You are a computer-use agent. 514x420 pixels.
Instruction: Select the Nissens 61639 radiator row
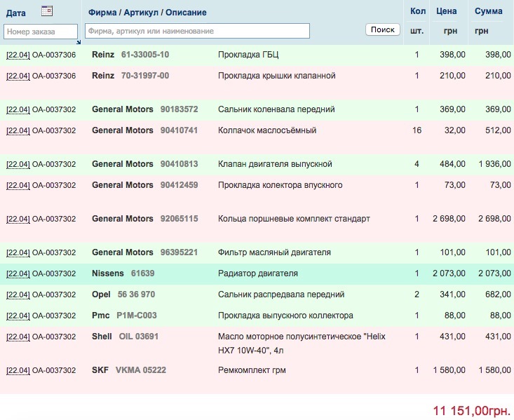click(142, 273)
